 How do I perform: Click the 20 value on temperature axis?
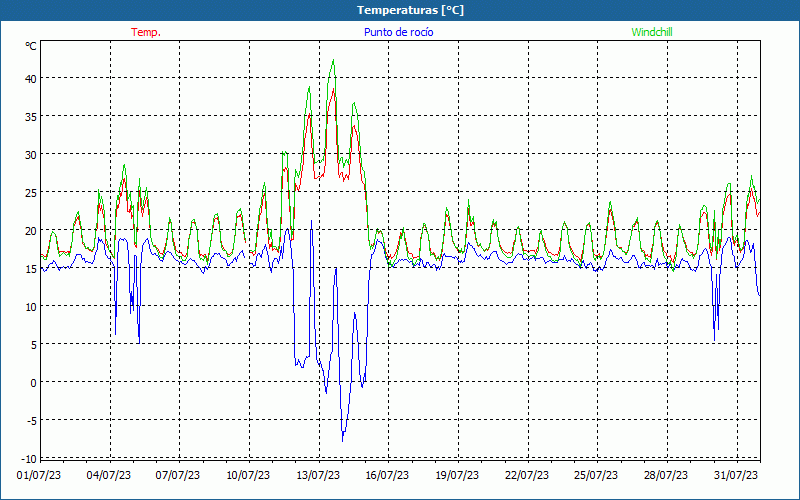coord(31,230)
